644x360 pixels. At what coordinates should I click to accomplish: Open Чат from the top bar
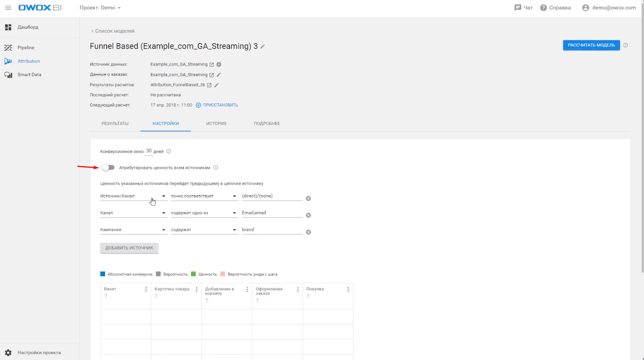523,8
